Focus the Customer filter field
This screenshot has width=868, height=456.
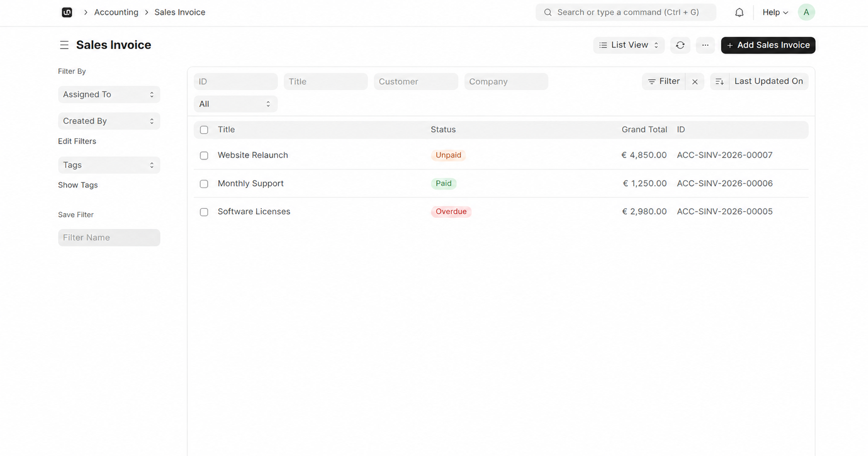click(x=416, y=81)
